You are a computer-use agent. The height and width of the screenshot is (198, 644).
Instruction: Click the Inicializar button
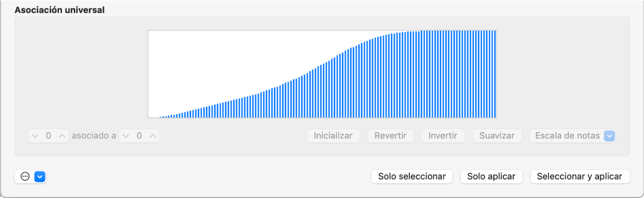[x=333, y=136]
